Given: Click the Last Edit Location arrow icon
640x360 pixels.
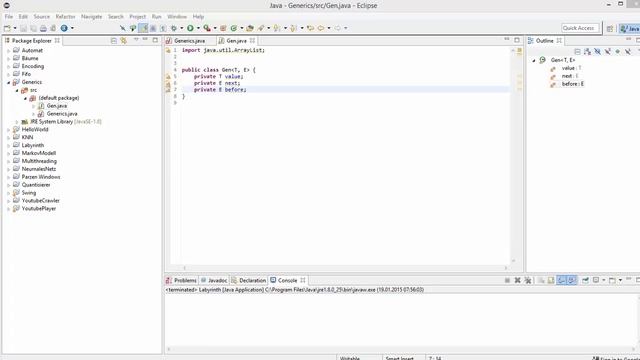Looking at the screenshot, I should [x=311, y=28].
